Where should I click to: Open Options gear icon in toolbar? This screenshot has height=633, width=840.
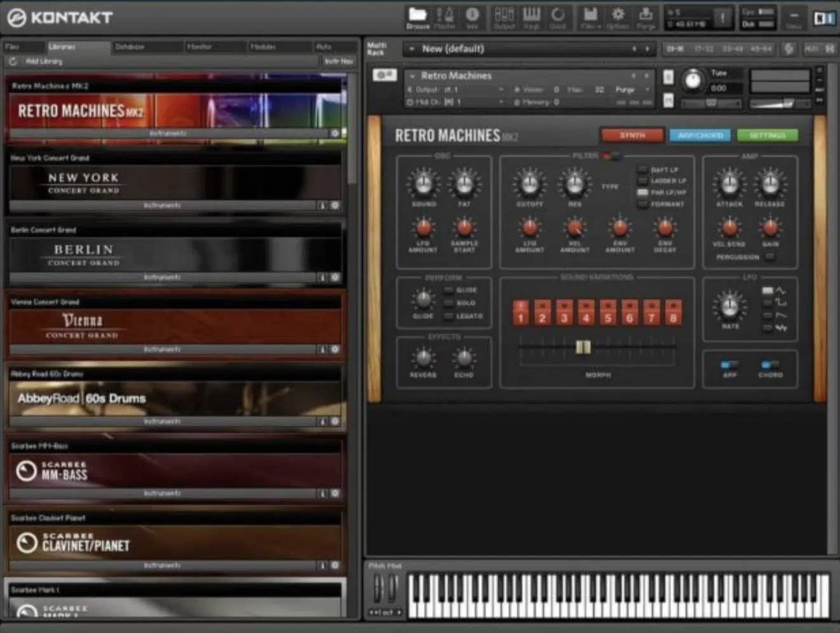tap(618, 18)
